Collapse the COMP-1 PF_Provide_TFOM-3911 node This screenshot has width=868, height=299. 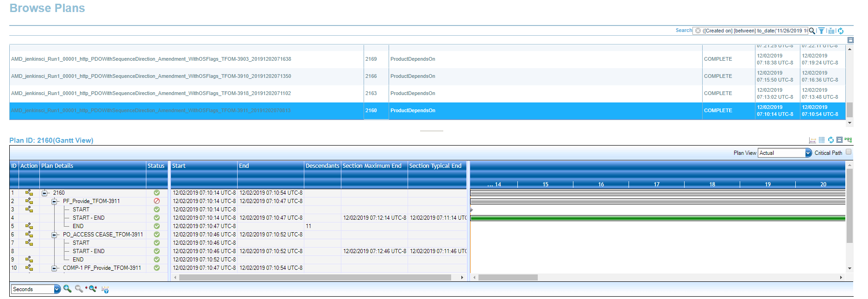pyautogui.click(x=54, y=268)
